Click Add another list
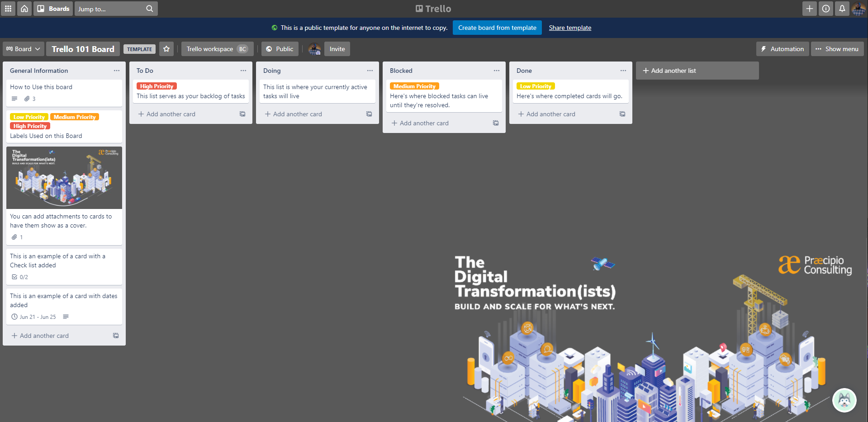The height and width of the screenshot is (422, 868). click(697, 71)
